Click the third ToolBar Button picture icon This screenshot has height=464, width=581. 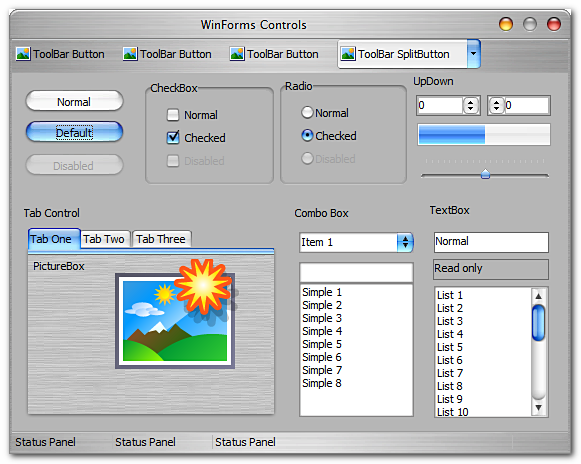pyautogui.click(x=237, y=54)
